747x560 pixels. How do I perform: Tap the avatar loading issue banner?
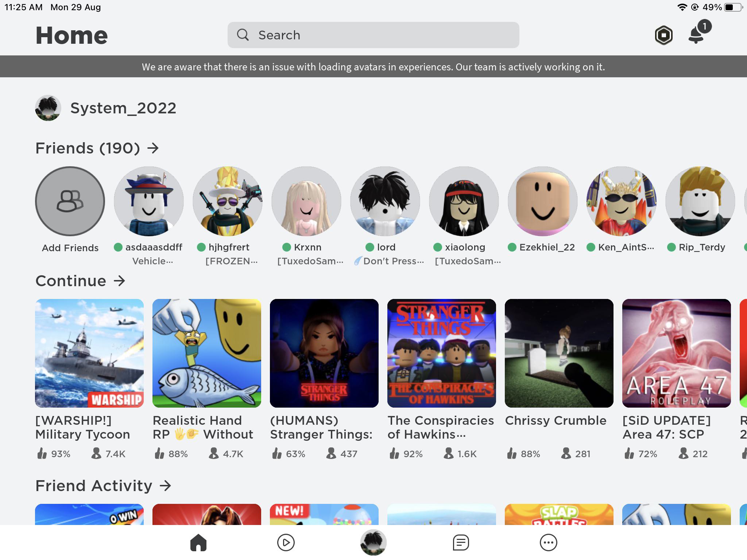(373, 67)
